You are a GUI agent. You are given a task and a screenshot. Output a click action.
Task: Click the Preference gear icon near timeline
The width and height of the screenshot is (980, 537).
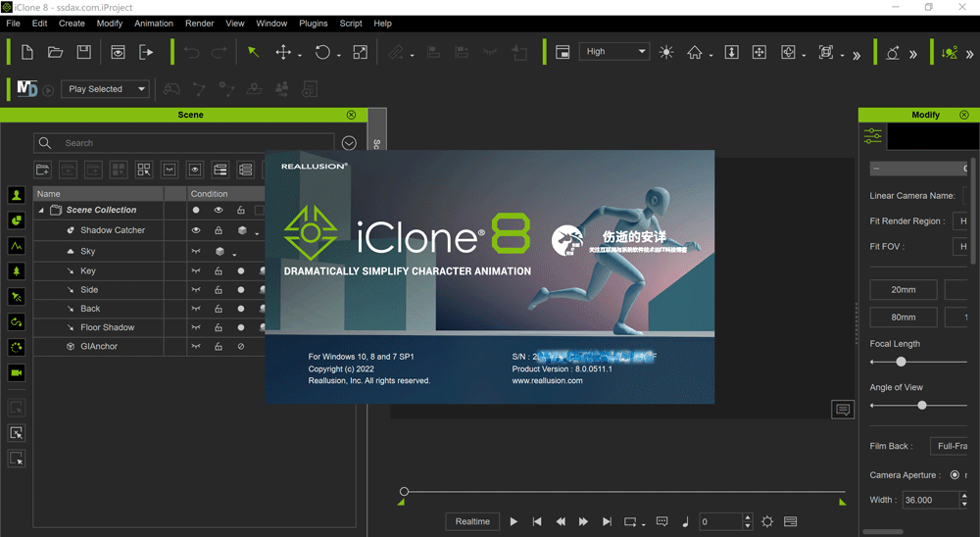point(767,521)
